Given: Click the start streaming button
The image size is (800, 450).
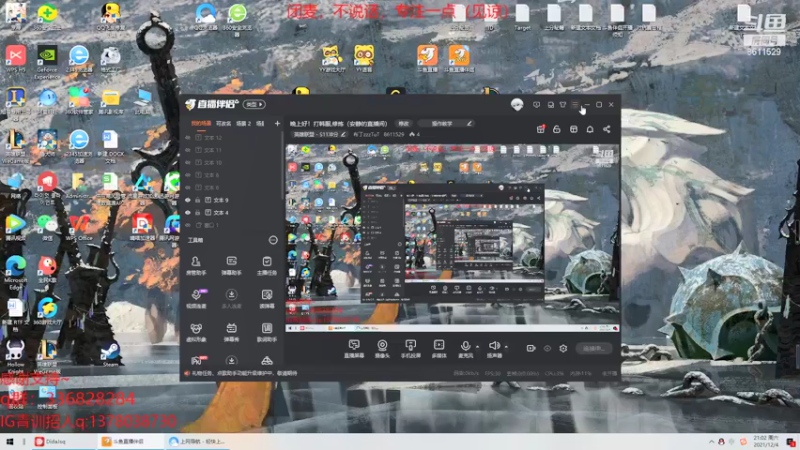Looking at the screenshot, I should (x=594, y=348).
